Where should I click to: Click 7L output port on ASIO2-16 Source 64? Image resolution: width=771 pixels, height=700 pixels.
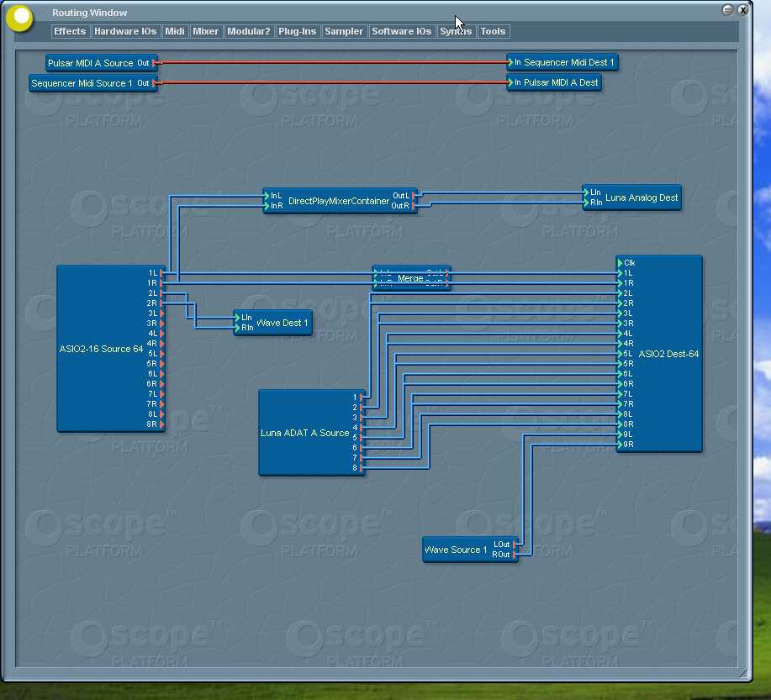point(161,394)
